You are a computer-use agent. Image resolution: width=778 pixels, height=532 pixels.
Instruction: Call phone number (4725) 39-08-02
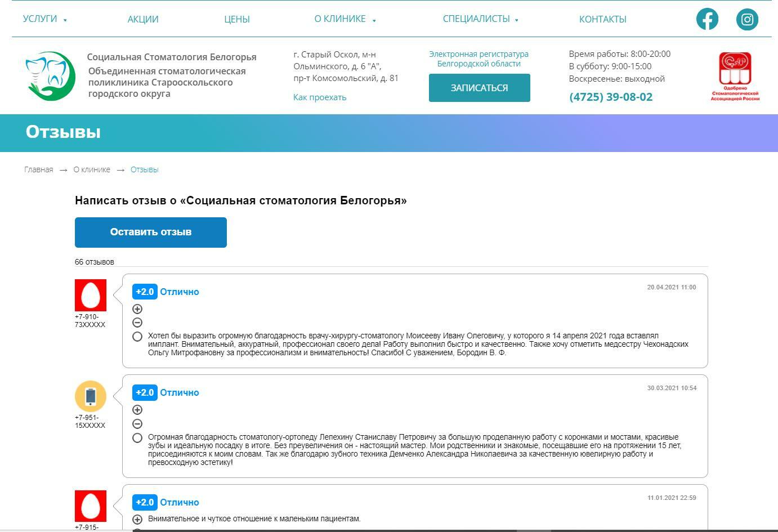point(611,97)
